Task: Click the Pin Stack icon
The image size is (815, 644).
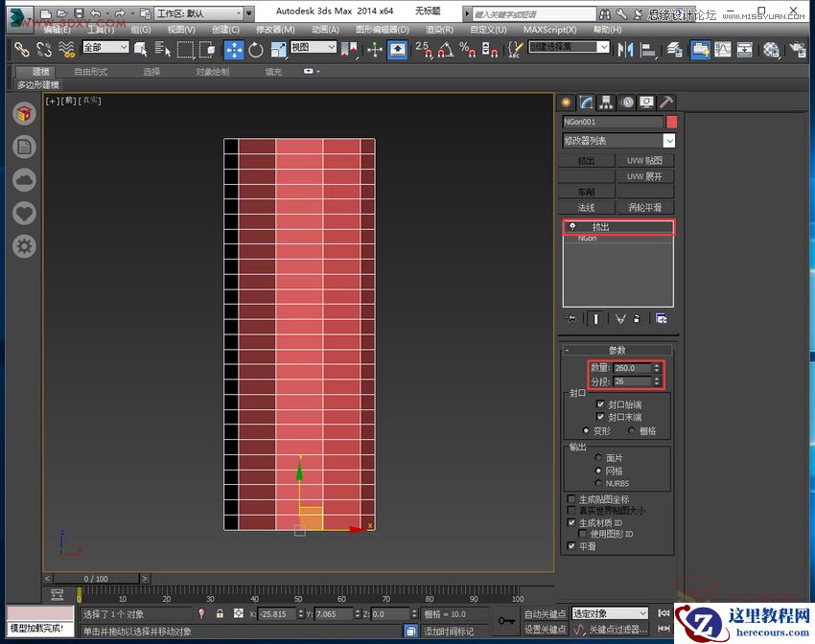Action: pyautogui.click(x=571, y=318)
